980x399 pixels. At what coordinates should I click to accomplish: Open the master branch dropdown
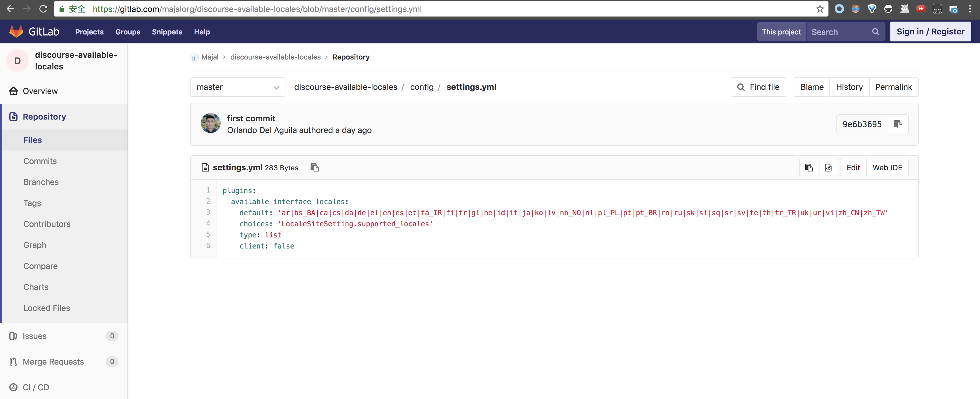pos(237,87)
